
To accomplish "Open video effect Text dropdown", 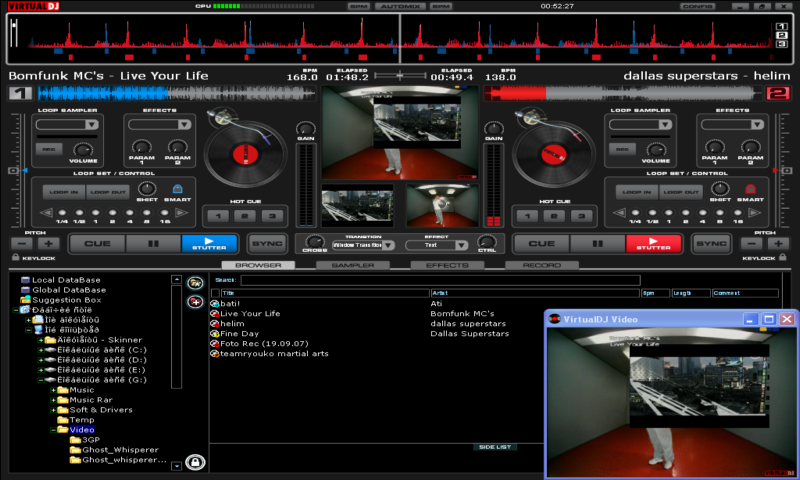I will pyautogui.click(x=461, y=245).
